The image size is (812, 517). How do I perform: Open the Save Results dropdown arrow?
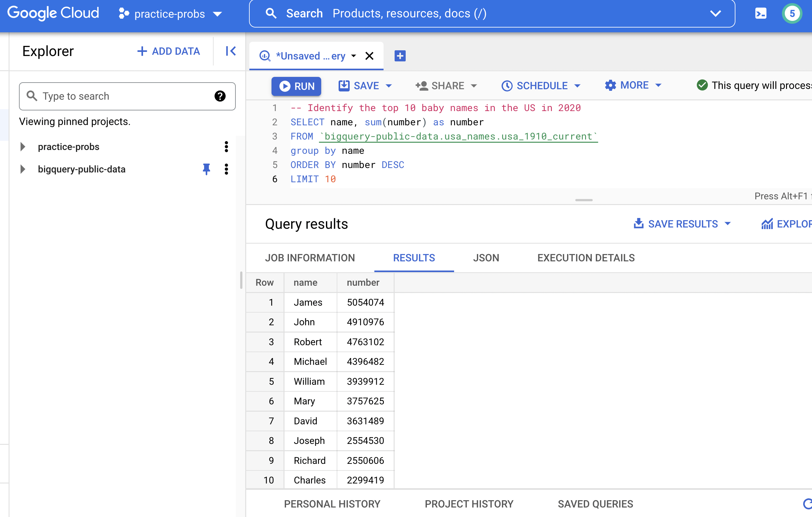click(x=728, y=224)
